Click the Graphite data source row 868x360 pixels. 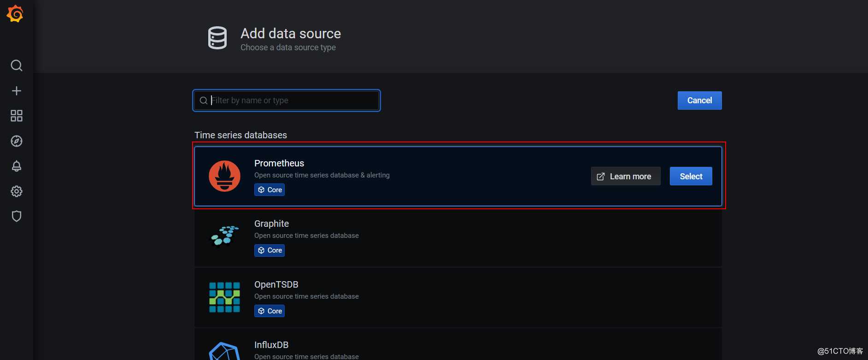coord(458,237)
